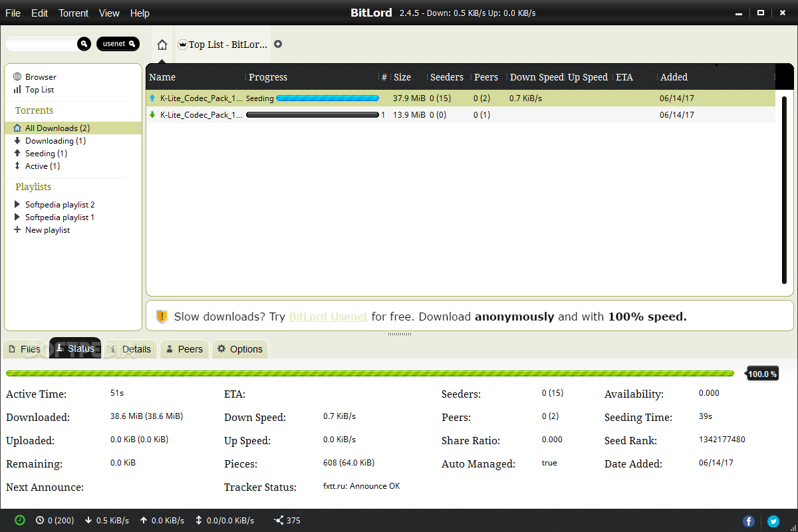The height and width of the screenshot is (532, 798).
Task: Select Active (1) filter
Action: click(42, 166)
